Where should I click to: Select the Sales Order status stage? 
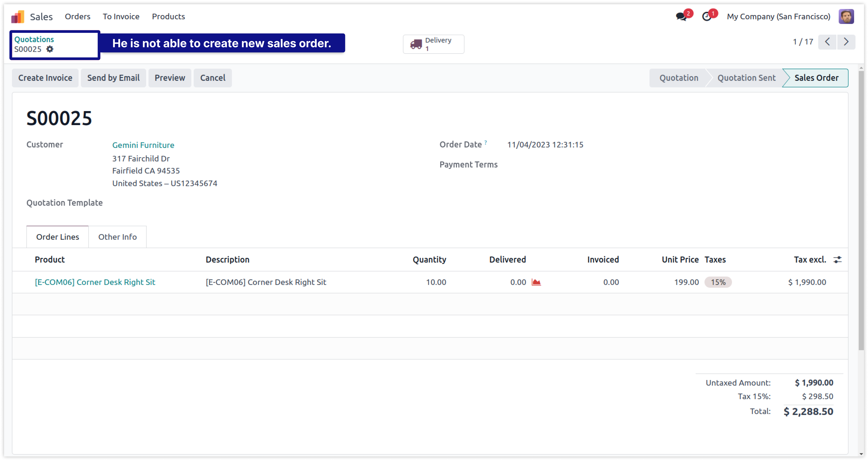click(x=816, y=78)
